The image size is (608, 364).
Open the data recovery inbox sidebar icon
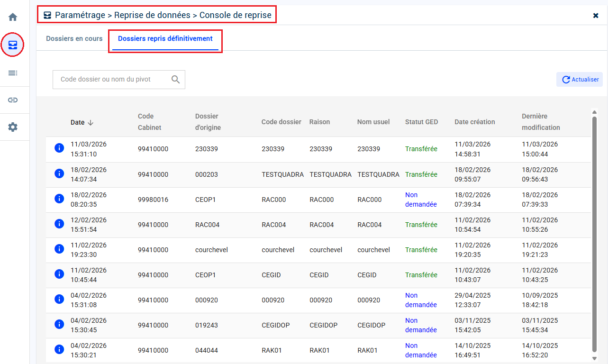[13, 45]
